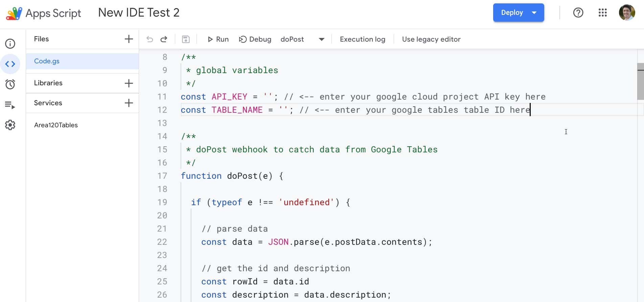The height and width of the screenshot is (302, 644).
Task: Open the help question mark icon
Action: 578,13
